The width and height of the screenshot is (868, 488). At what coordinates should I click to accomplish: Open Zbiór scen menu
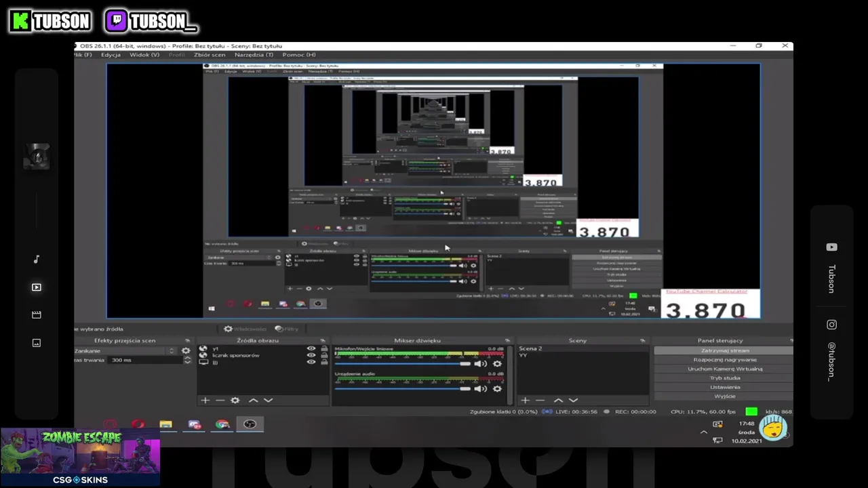click(210, 55)
